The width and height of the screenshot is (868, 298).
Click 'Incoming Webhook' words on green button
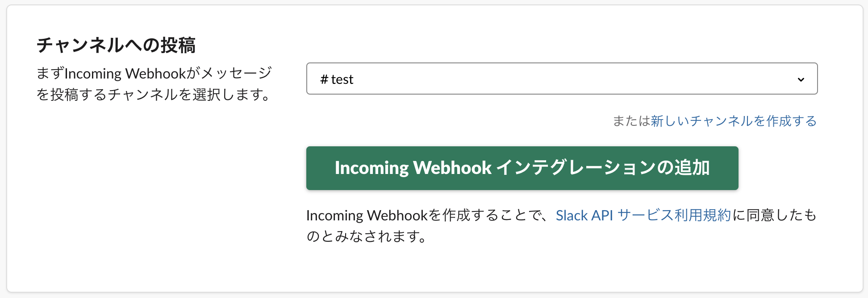[413, 168]
